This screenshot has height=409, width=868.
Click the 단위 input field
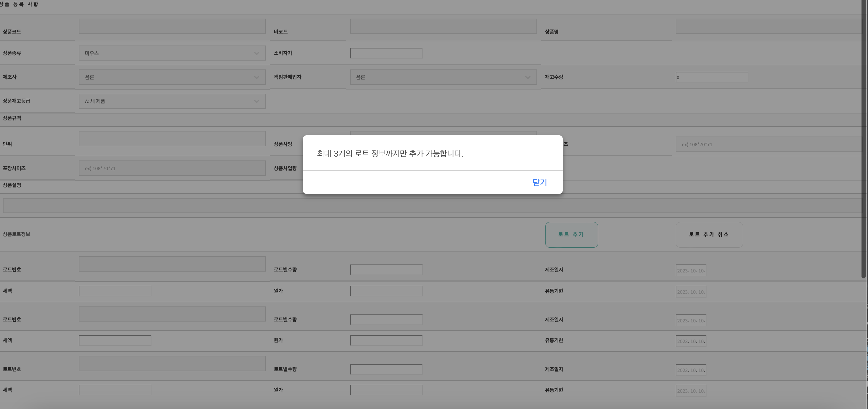coord(172,139)
